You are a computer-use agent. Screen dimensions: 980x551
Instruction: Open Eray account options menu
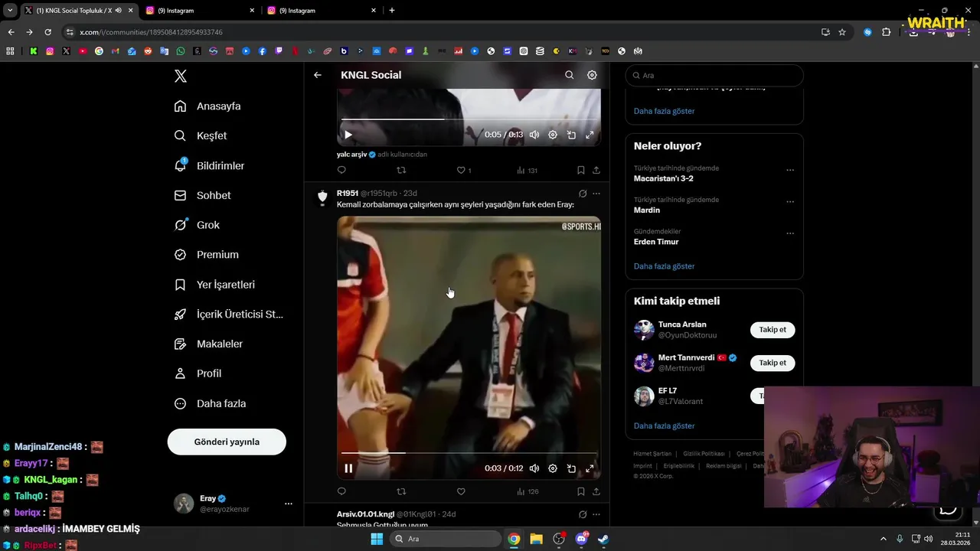(x=289, y=504)
